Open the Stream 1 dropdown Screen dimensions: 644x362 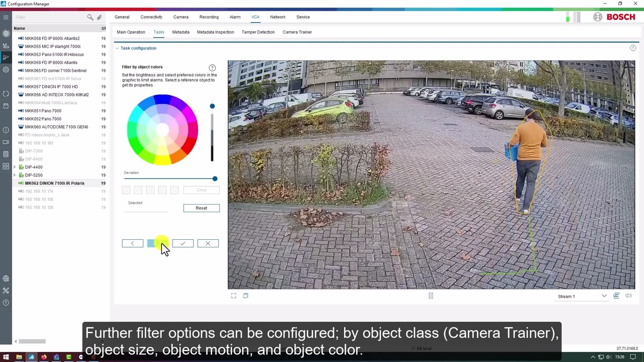582,296
